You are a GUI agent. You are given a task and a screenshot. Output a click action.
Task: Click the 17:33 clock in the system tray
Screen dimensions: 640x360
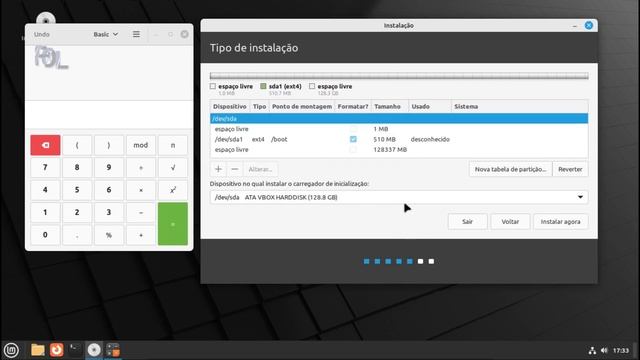(x=621, y=350)
